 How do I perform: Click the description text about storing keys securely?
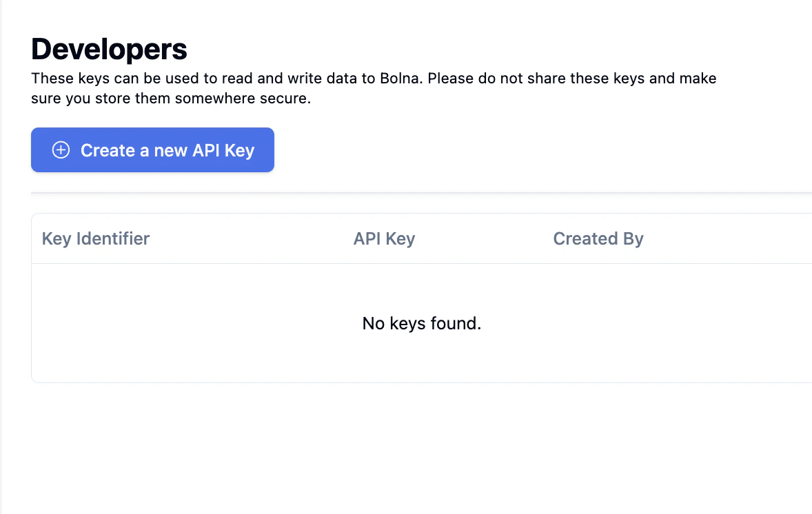click(x=373, y=88)
